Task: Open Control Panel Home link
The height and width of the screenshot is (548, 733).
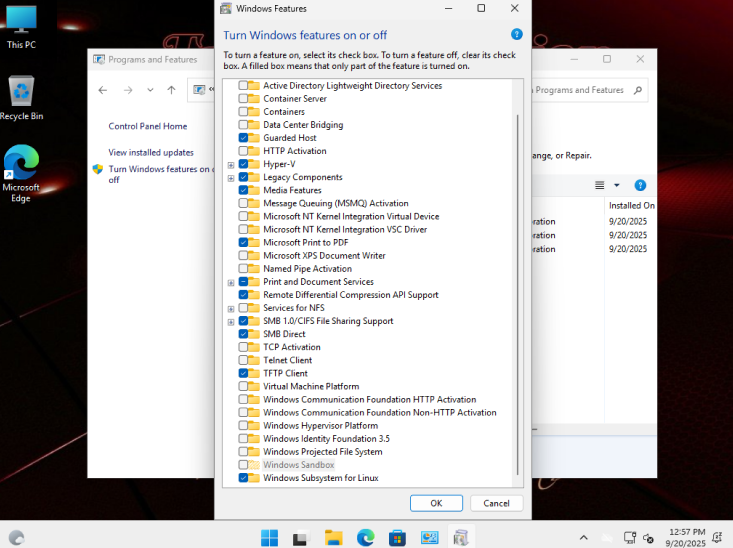Action: [148, 126]
